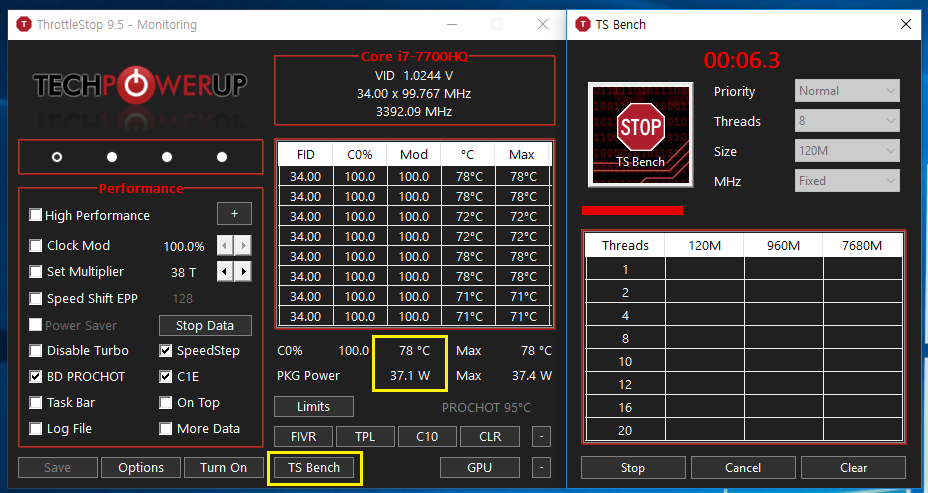Image resolution: width=928 pixels, height=493 pixels.
Task: Launch TS Bench from main window
Action: pos(314,468)
